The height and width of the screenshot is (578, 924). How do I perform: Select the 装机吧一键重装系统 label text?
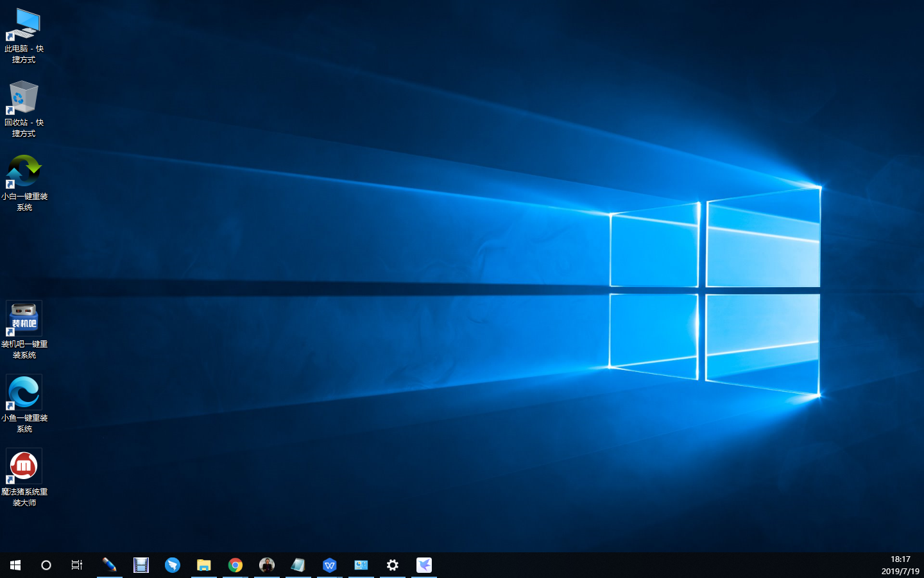tap(24, 349)
